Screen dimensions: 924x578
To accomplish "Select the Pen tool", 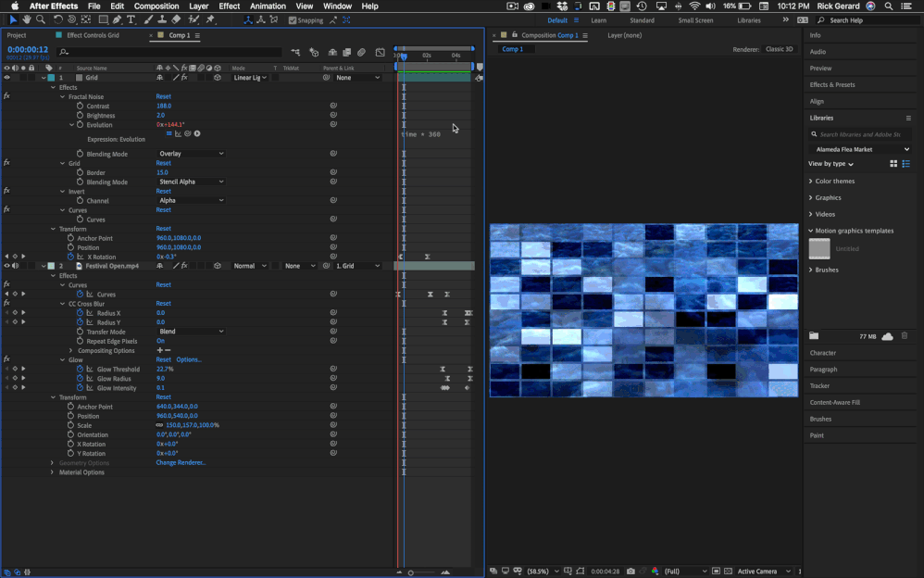I will click(x=119, y=19).
